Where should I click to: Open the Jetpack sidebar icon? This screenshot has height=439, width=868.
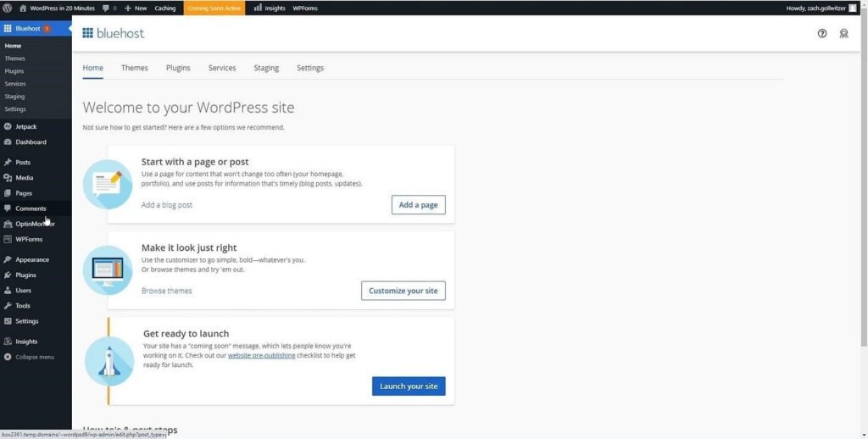(x=8, y=127)
